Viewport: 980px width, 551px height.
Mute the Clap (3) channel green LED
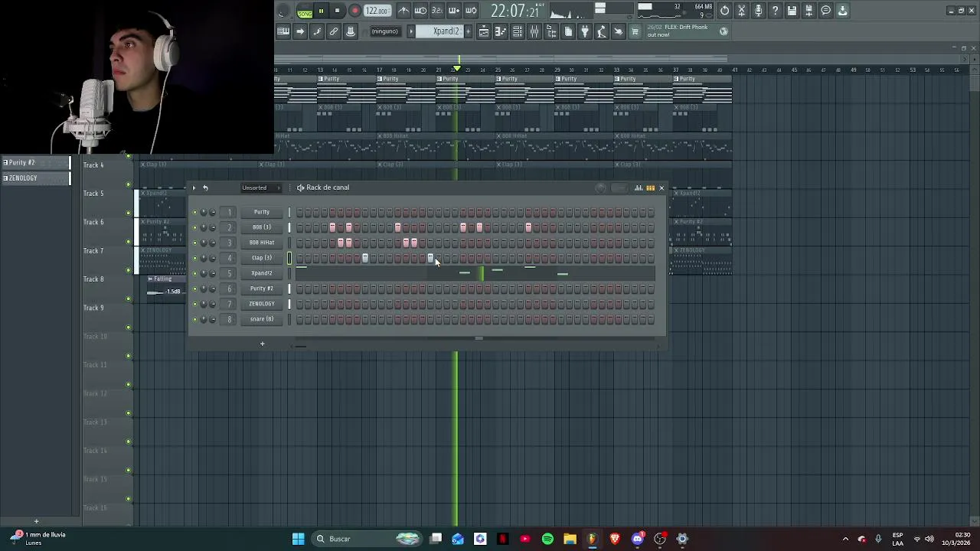coord(194,258)
